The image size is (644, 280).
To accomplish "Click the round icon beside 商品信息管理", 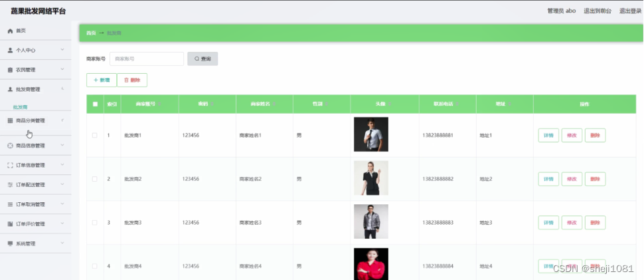I will [10, 146].
